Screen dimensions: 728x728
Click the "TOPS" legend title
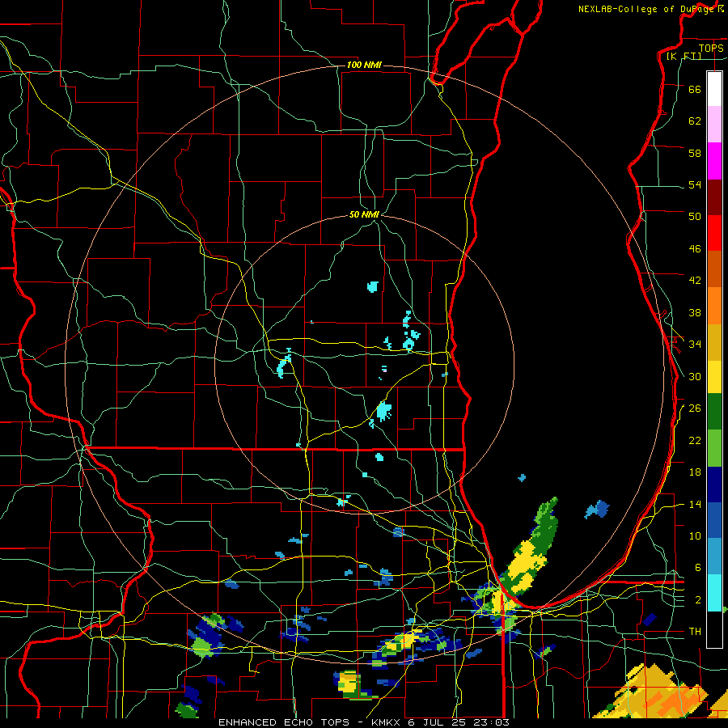(x=711, y=48)
